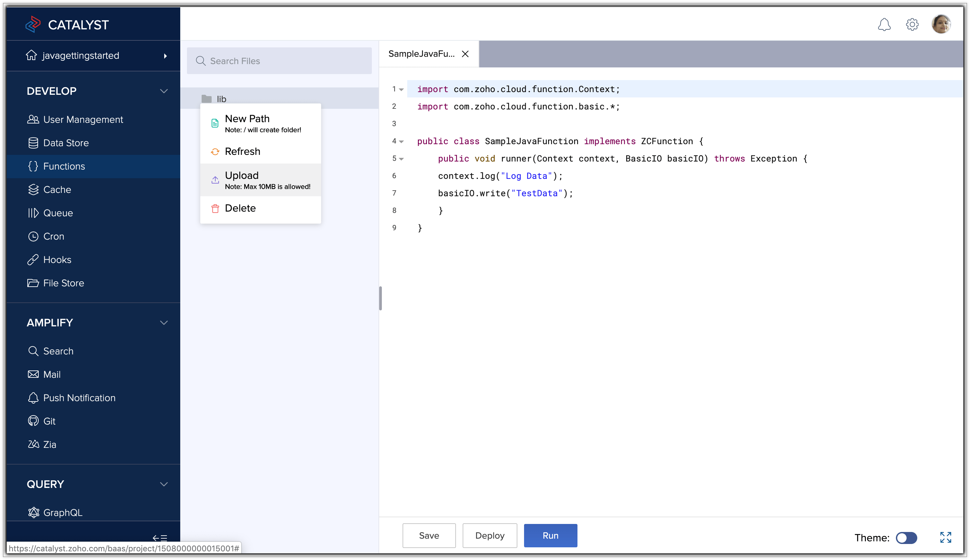Collapse the DEVELOP section
This screenshot has height=560, width=970.
(x=164, y=91)
